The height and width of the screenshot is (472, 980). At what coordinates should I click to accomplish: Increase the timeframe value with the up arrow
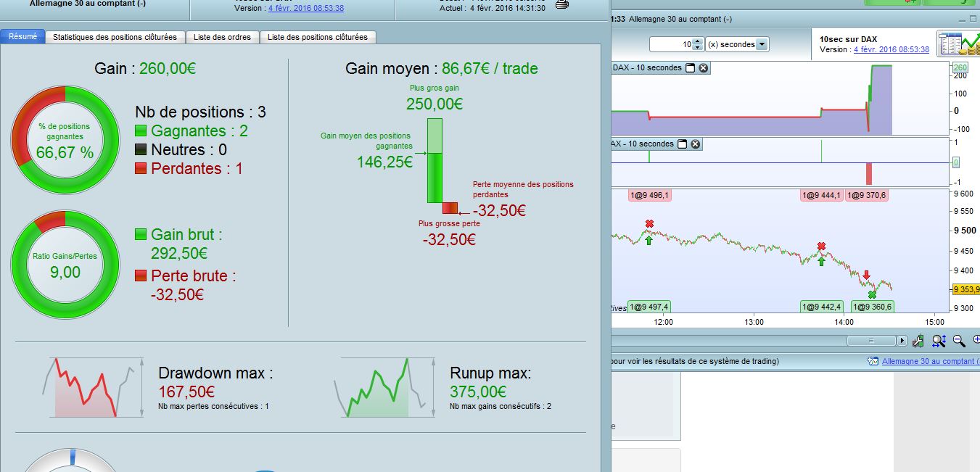point(698,41)
